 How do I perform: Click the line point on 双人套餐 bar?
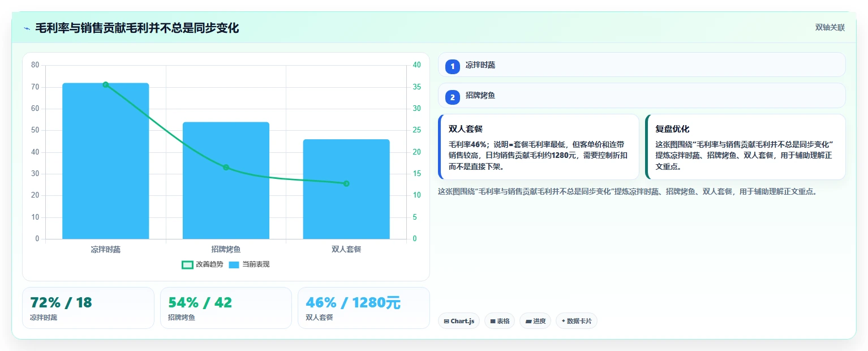346,183
